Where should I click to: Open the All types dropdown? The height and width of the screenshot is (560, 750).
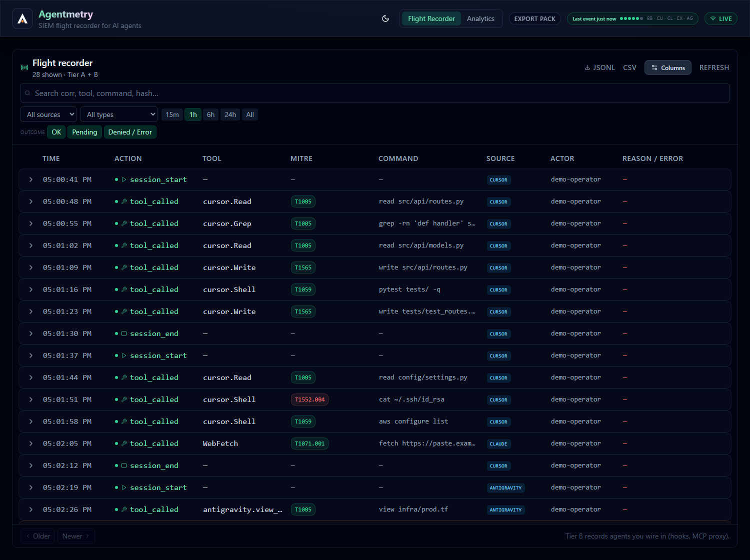119,114
